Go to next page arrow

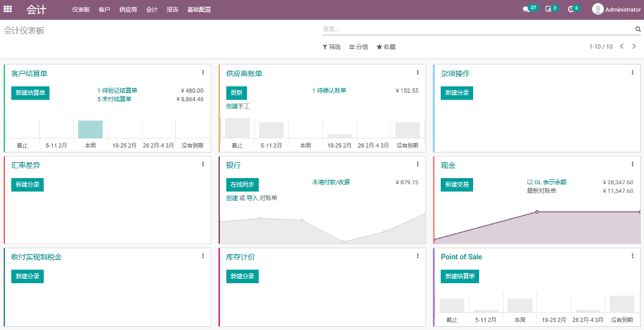tap(634, 46)
